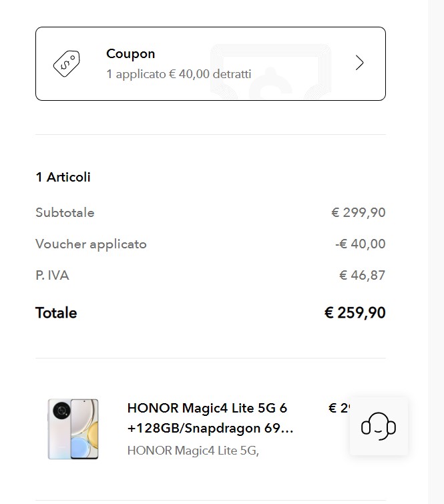Click the € 259,90 total amount
This screenshot has width=444, height=504.
point(355,313)
